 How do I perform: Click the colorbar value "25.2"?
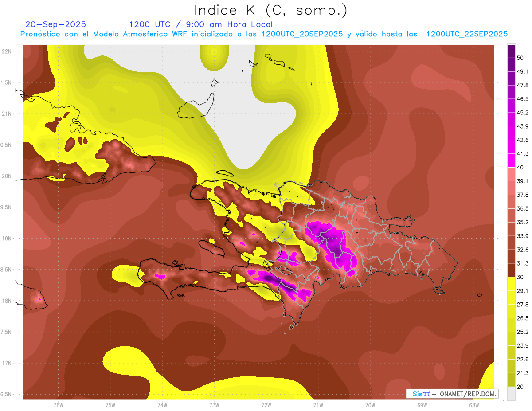(523, 332)
